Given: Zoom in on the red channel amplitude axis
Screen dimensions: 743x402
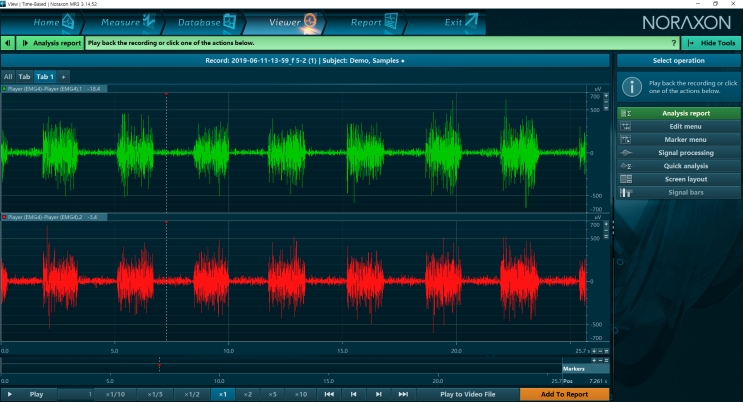Looking at the screenshot, I should (x=606, y=224).
